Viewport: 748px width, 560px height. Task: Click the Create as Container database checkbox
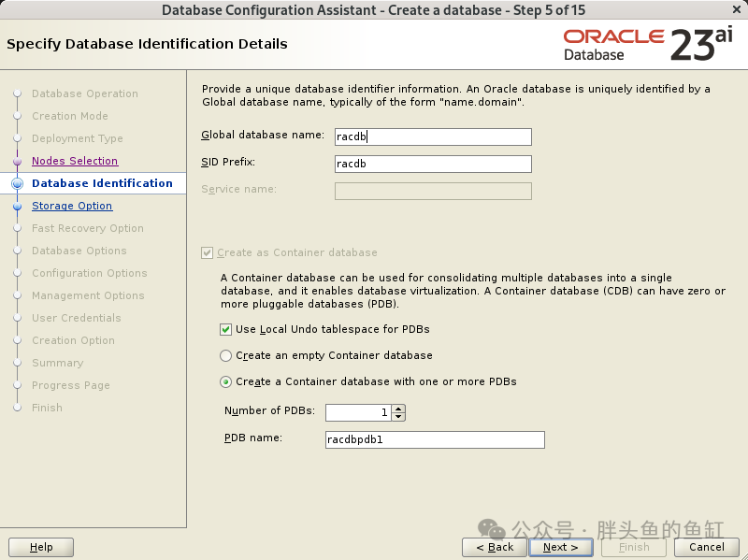point(207,252)
